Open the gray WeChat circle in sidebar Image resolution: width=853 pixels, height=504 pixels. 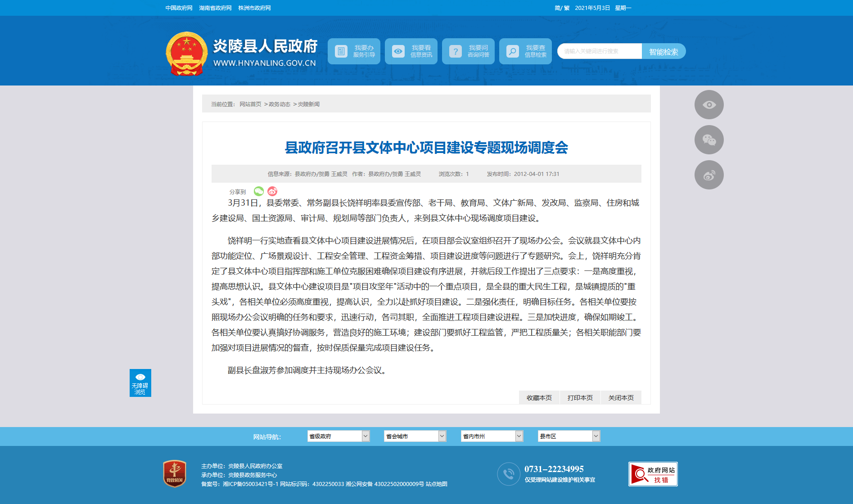(x=709, y=140)
